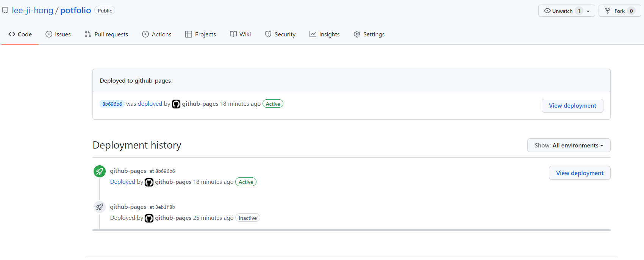This screenshot has width=644, height=260.
Task: Open the lee-ji-hong owner link
Action: click(33, 10)
